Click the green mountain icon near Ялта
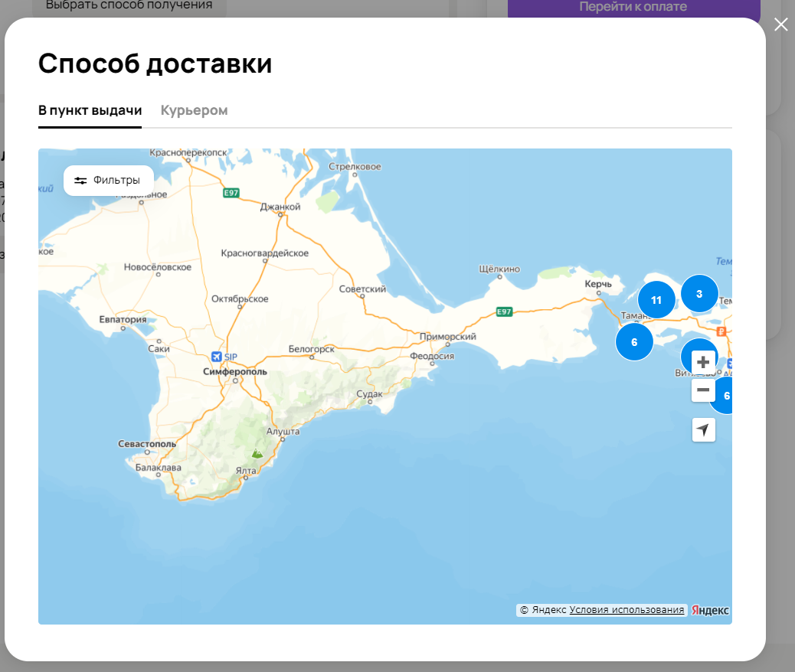Viewport: 795px width, 672px height. pyautogui.click(x=258, y=453)
